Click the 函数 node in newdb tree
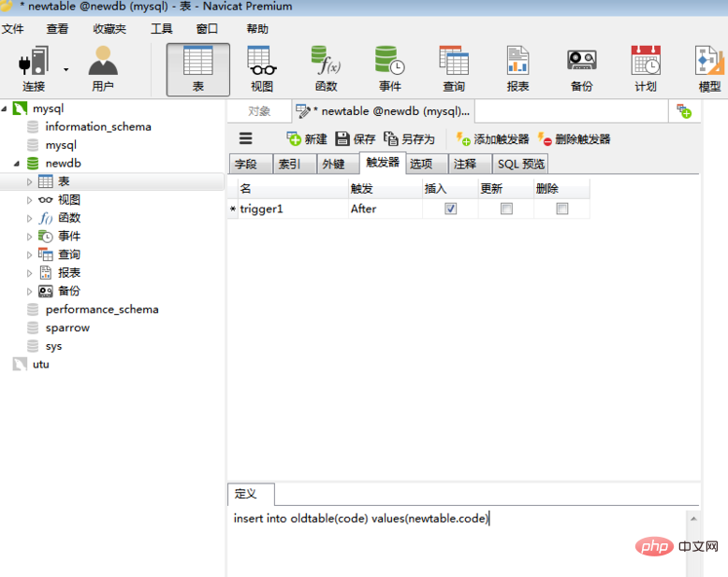 pos(68,218)
